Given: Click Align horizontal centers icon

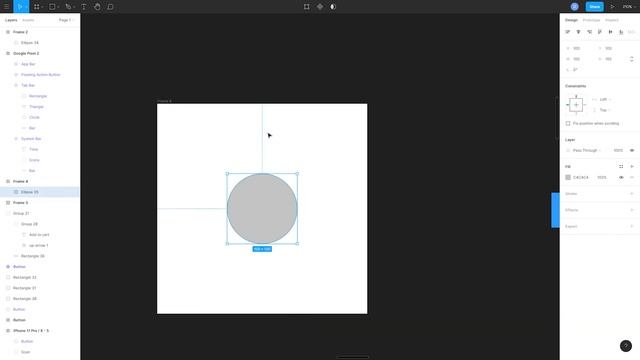Looking at the screenshot, I should coord(578,32).
